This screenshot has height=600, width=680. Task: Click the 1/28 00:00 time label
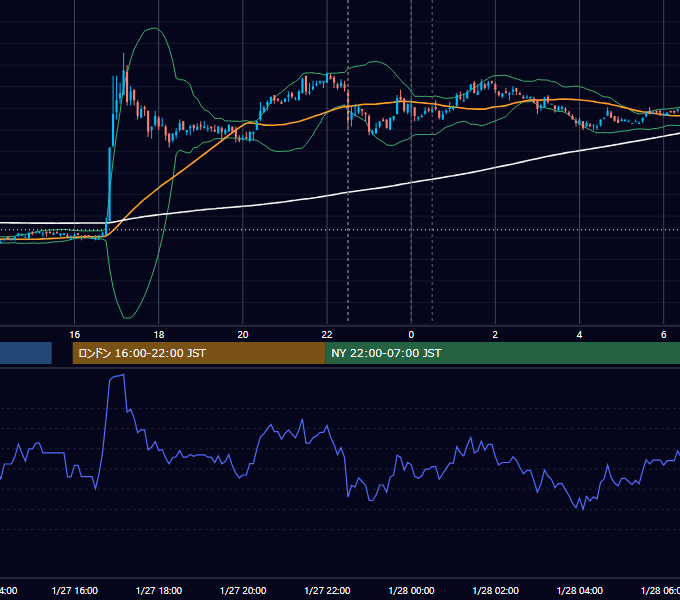pos(411,590)
